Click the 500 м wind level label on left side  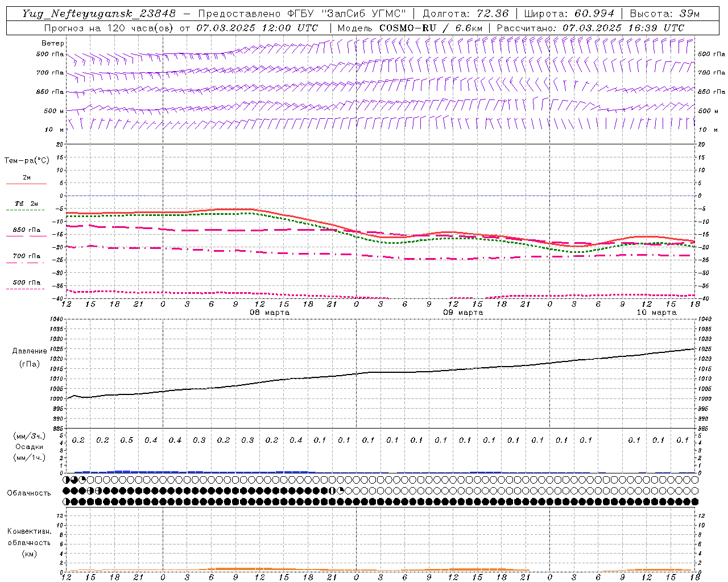click(x=54, y=111)
